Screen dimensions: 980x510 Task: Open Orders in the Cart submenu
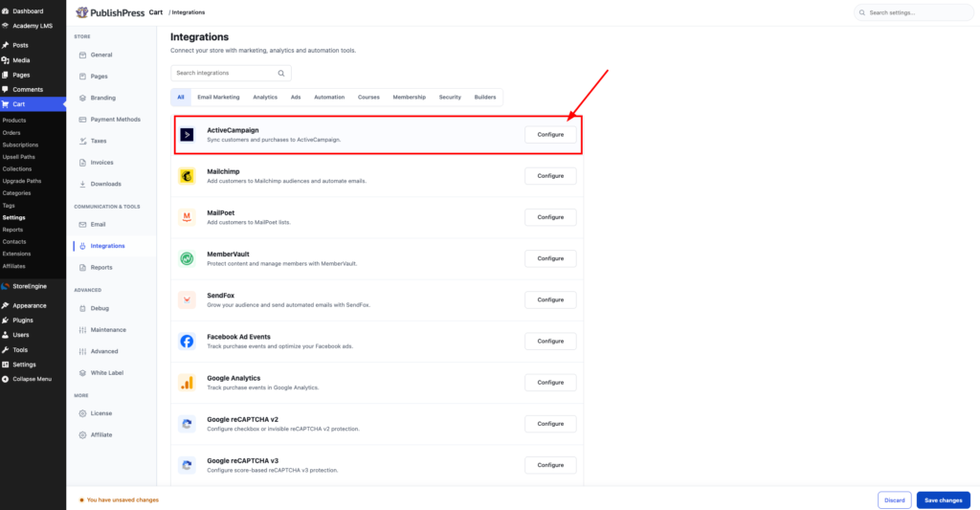(x=11, y=132)
